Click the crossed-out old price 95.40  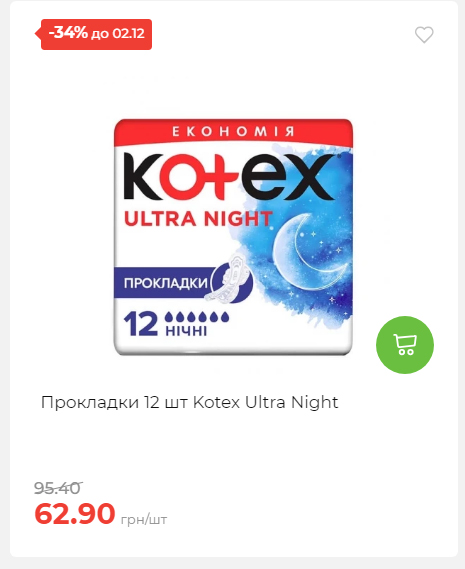[57, 488]
